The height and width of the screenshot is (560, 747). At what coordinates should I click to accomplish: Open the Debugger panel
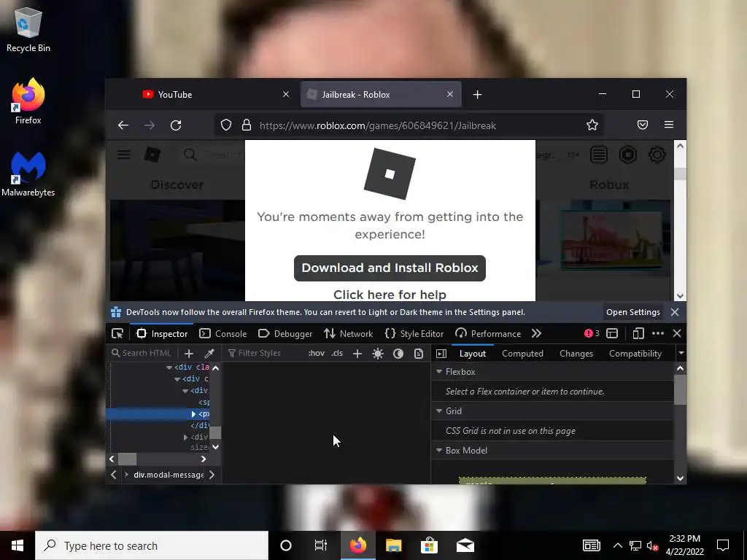tap(285, 333)
